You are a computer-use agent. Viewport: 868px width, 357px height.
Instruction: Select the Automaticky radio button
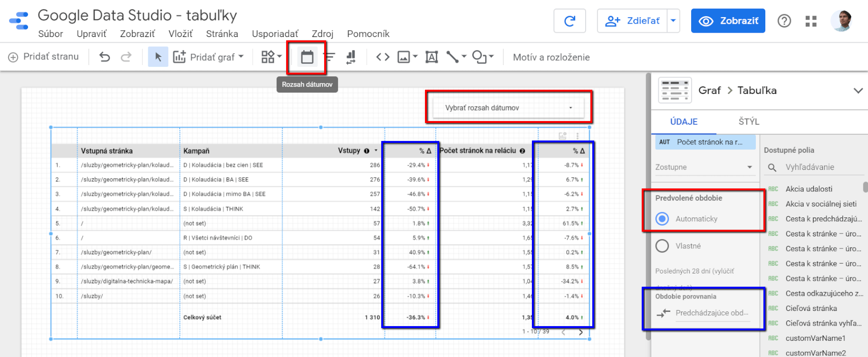click(662, 219)
